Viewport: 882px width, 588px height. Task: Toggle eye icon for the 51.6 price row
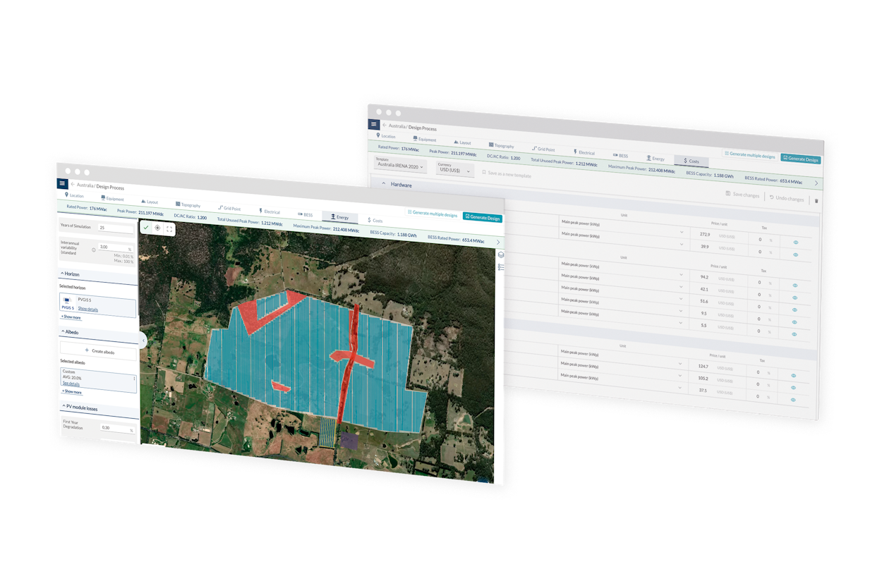click(x=795, y=310)
